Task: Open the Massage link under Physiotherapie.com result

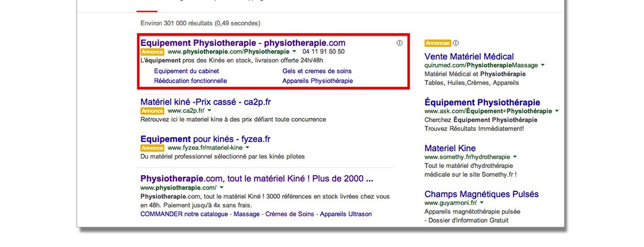Action: click(x=247, y=214)
